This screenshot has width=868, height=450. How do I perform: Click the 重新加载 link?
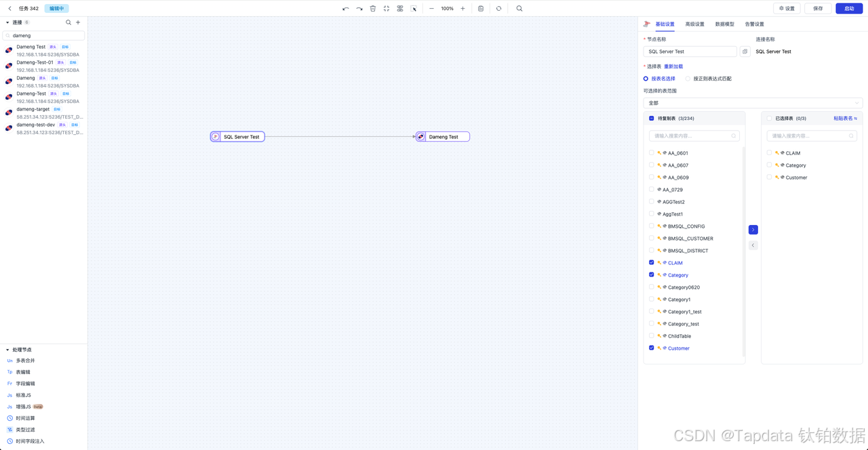(x=673, y=67)
